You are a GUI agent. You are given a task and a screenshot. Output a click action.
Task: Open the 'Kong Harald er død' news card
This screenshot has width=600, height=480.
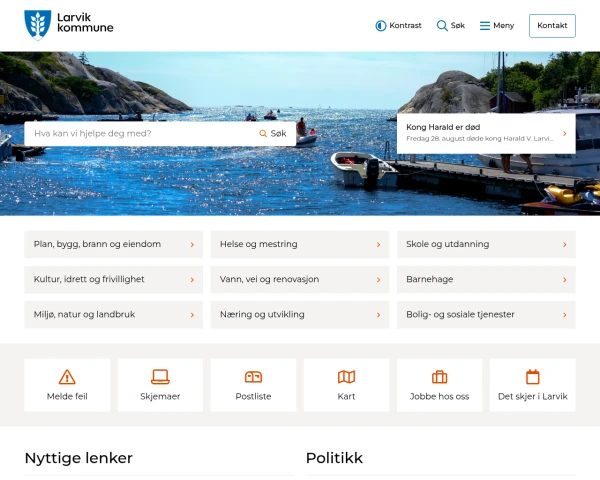pyautogui.click(x=486, y=133)
